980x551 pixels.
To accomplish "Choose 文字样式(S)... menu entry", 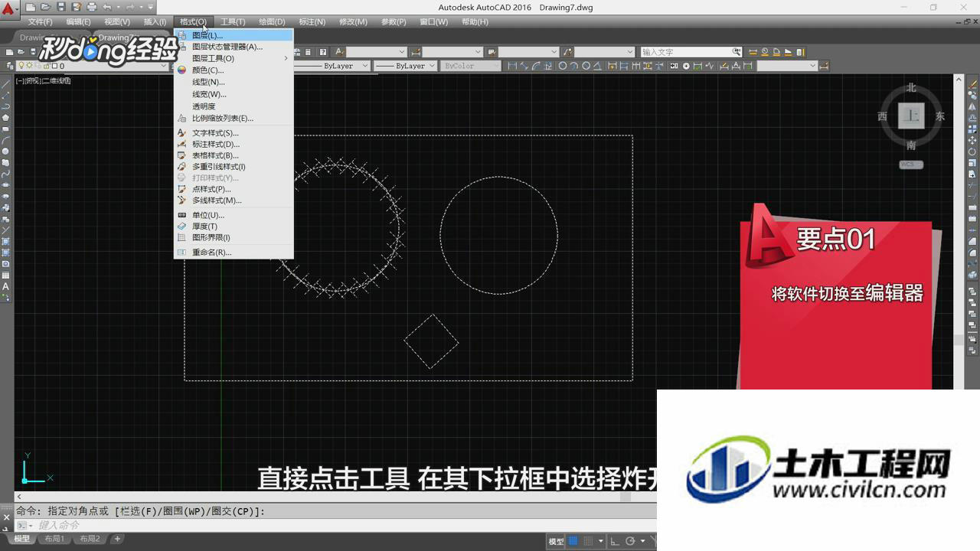I will [x=234, y=132].
